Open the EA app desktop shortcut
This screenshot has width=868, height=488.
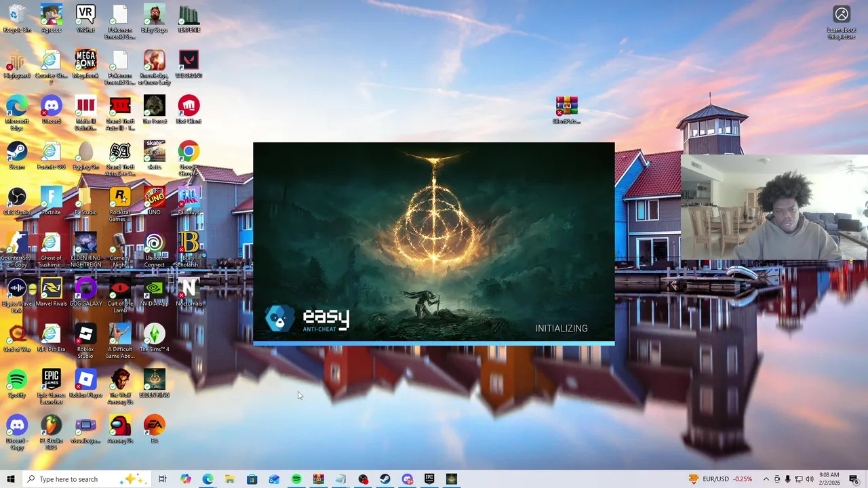coord(154,429)
